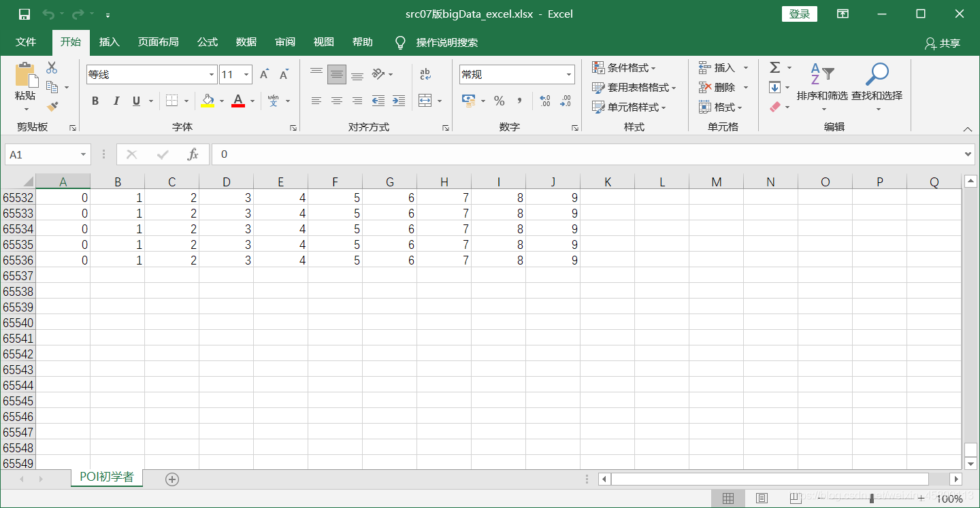Switch to the 数据 tab
Screen dimensions: 980x508
pyautogui.click(x=246, y=42)
